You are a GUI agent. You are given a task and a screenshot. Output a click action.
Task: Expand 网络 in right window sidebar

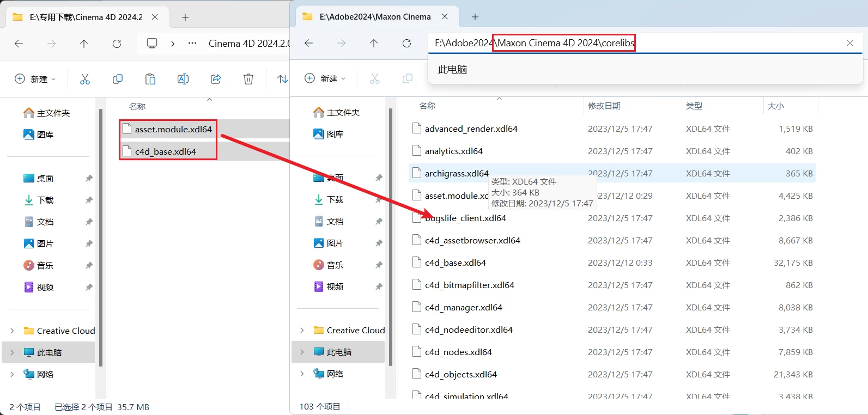(302, 374)
